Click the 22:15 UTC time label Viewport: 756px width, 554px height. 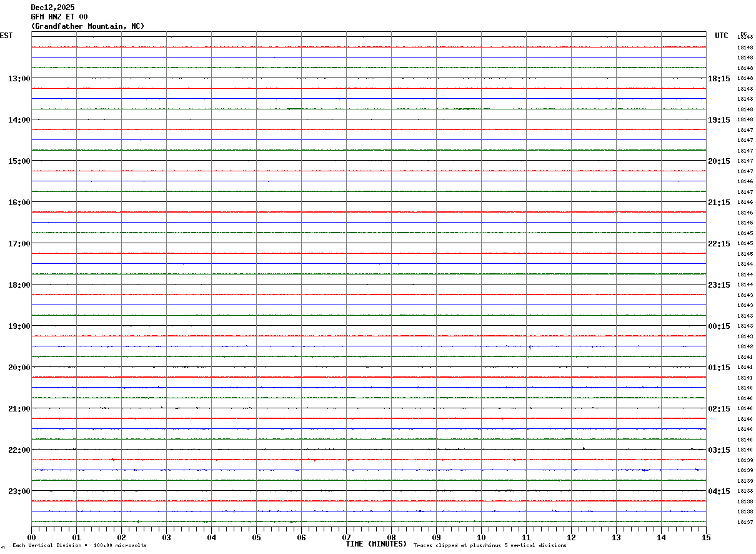click(719, 244)
